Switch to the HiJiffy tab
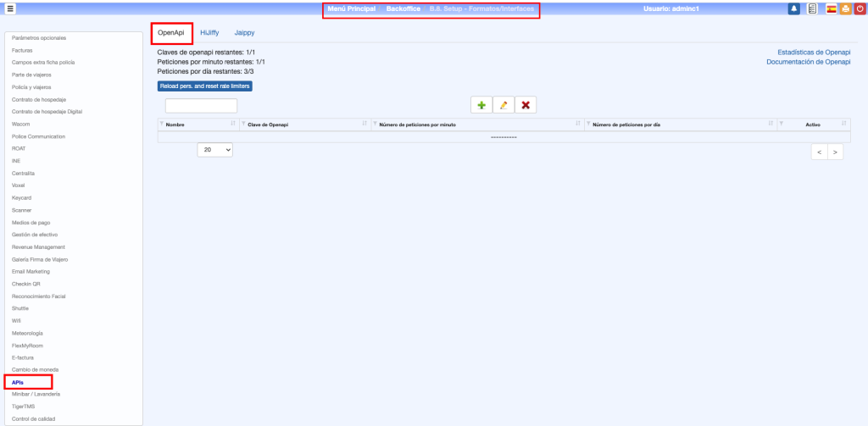 209,33
